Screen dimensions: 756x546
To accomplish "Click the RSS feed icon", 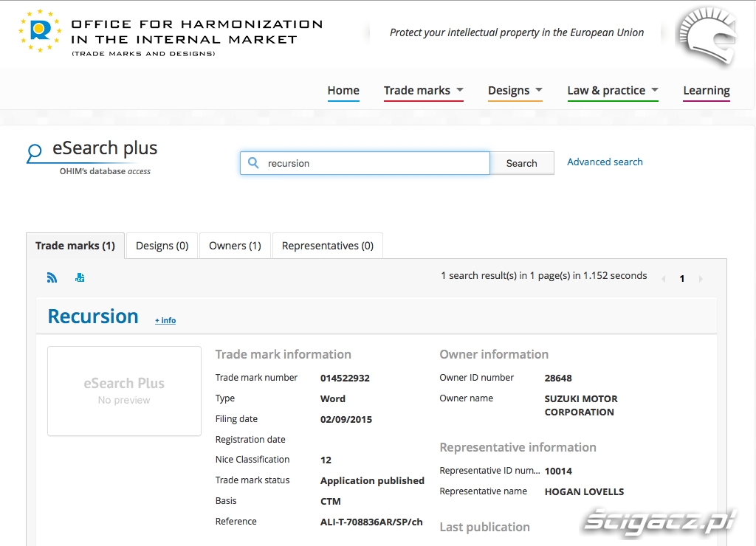I will pos(52,277).
